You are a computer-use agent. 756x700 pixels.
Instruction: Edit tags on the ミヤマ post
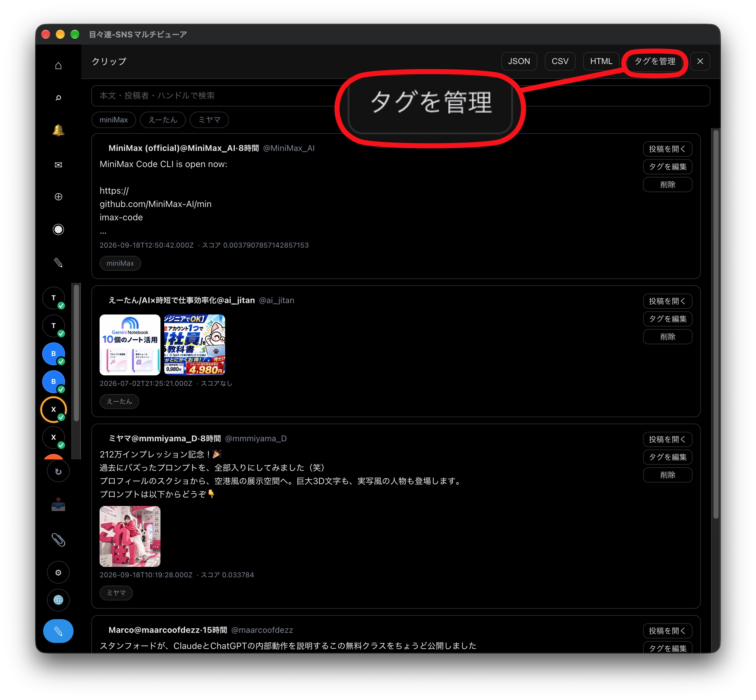tap(667, 457)
